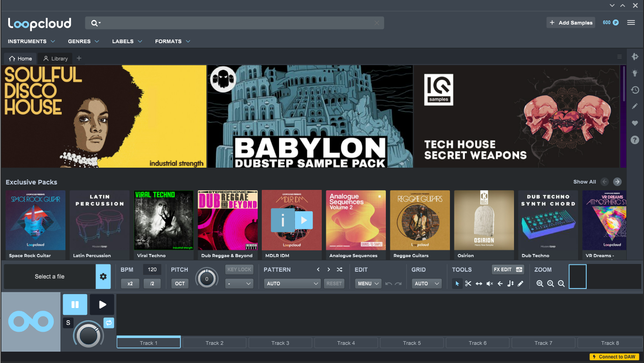
Task: Click the shuffle pattern icon
Action: (x=339, y=269)
